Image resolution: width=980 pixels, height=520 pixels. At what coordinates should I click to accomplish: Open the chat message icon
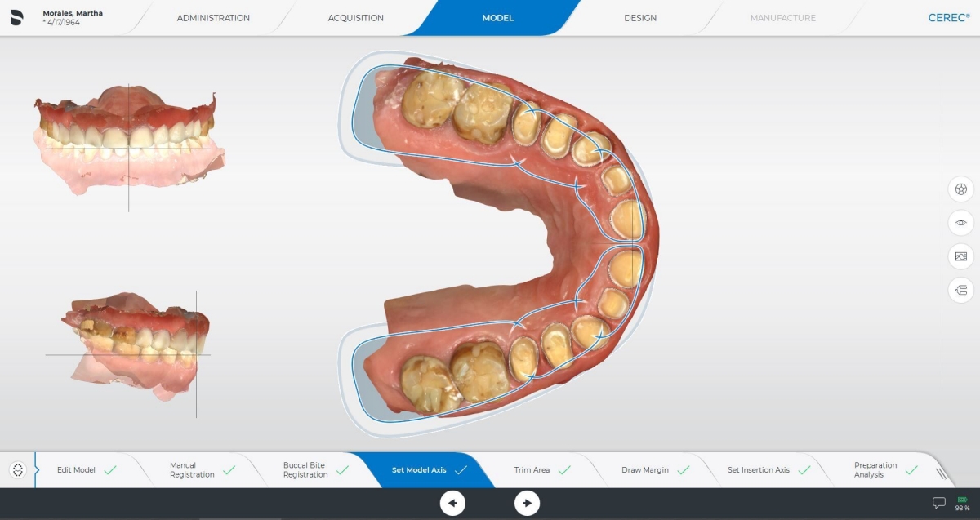939,503
